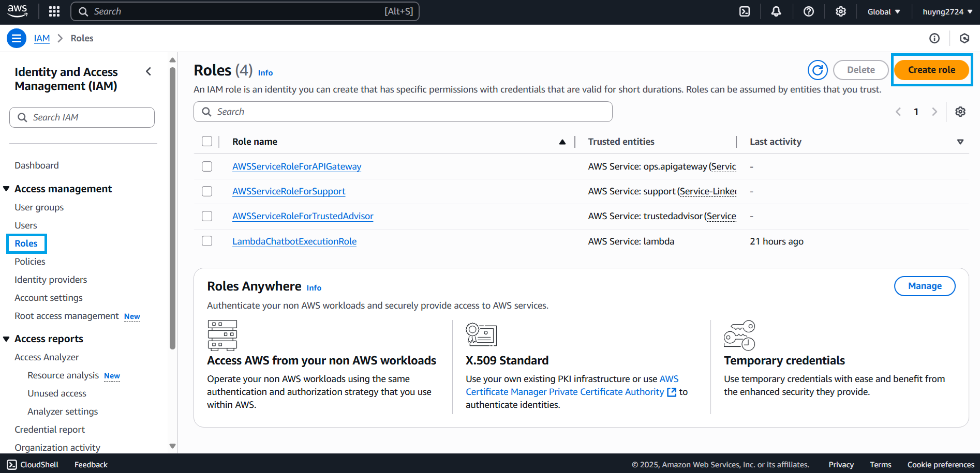Click the Info link next to Roles

point(265,73)
